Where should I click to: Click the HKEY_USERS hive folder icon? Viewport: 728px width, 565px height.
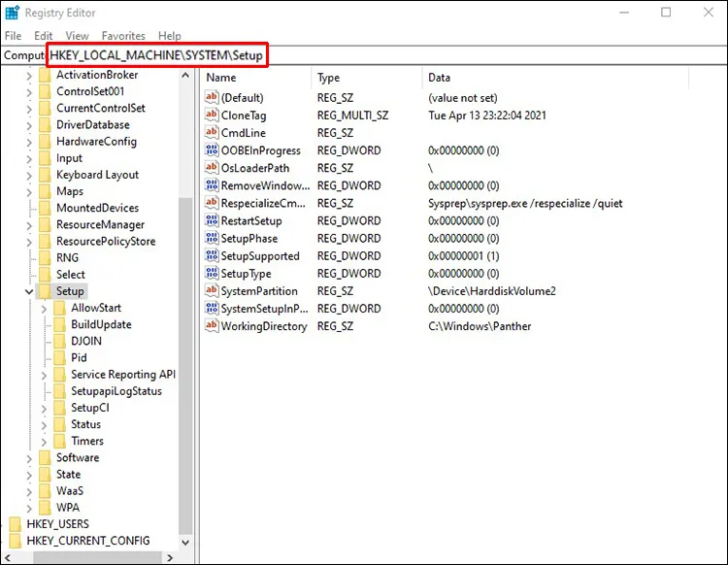(15, 524)
